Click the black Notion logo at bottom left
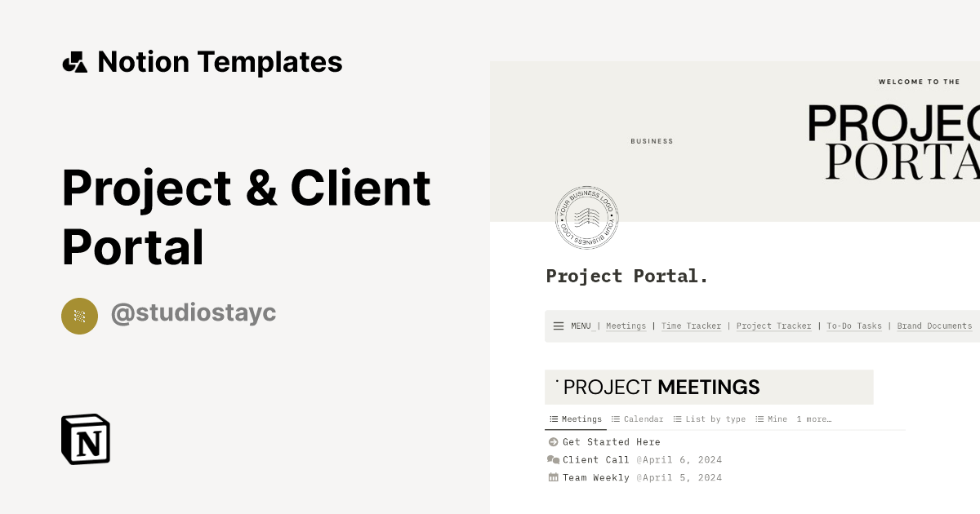 click(85, 439)
